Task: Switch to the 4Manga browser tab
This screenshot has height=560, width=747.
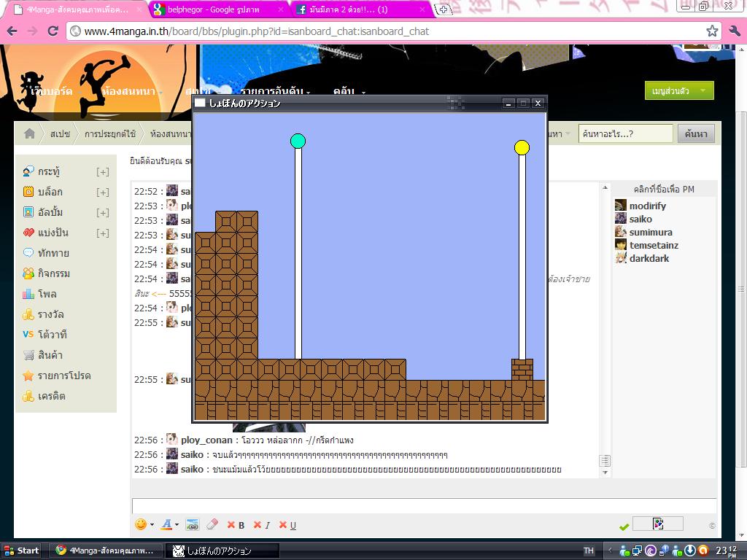Action: 76,9
